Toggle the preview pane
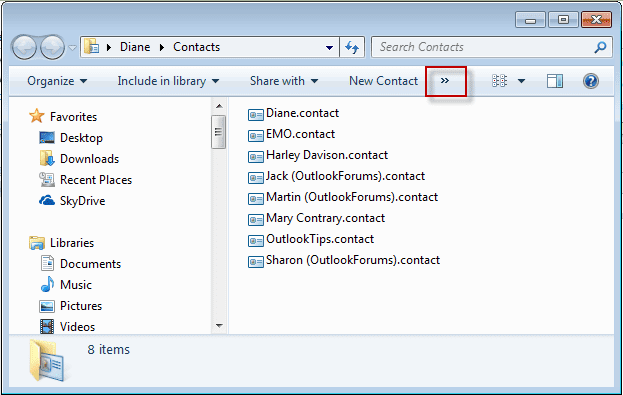The image size is (623, 395). 555,81
